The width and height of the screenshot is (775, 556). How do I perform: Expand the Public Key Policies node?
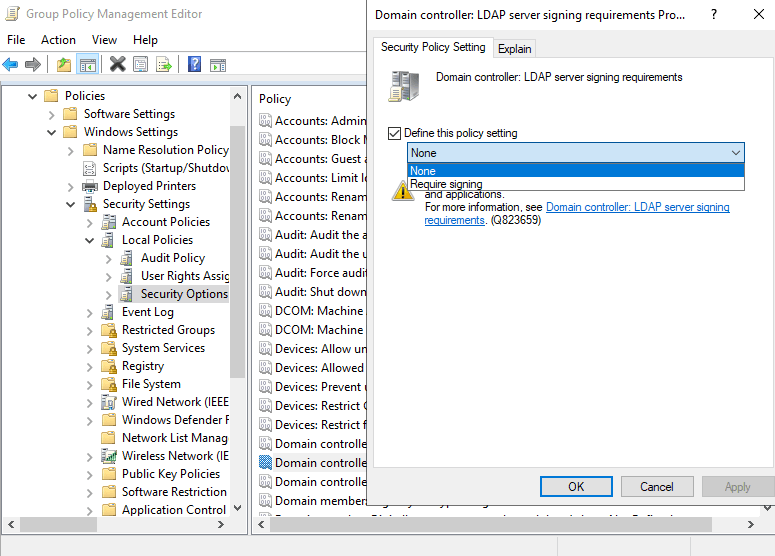(x=89, y=475)
